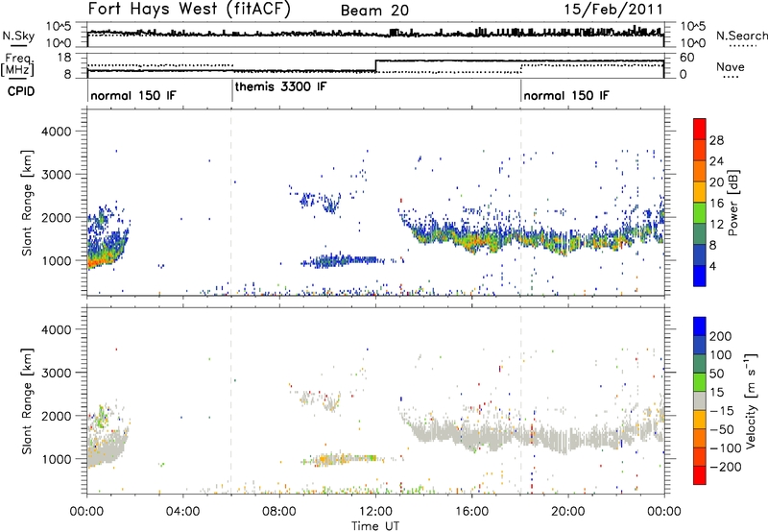
Task: Click the 'N.Search' legend label
Action: coord(742,36)
